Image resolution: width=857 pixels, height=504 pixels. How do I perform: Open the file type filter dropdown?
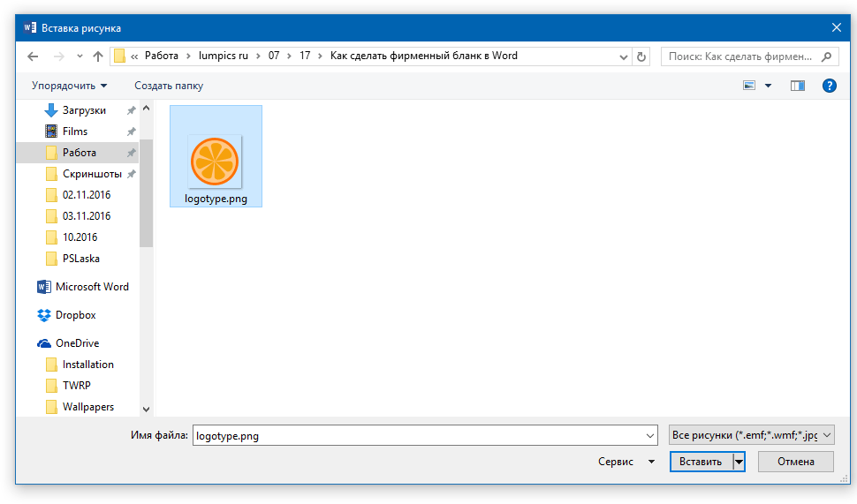click(x=751, y=435)
